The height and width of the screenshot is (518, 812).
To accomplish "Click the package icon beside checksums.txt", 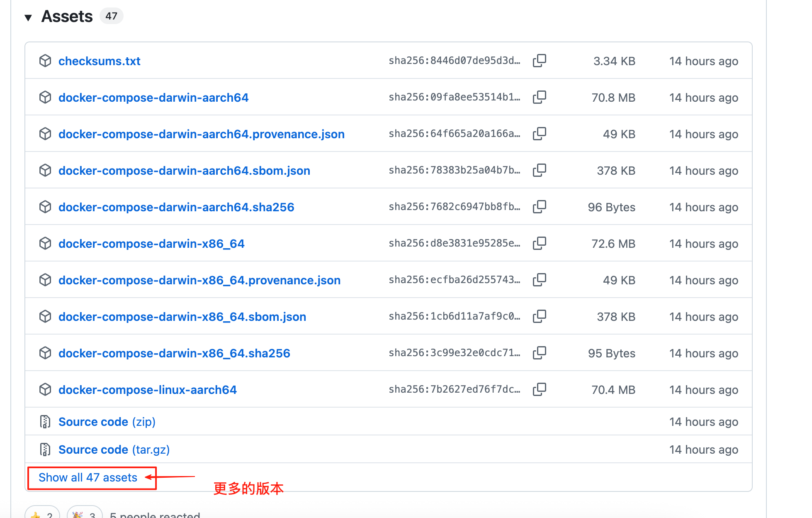I will tap(45, 61).
